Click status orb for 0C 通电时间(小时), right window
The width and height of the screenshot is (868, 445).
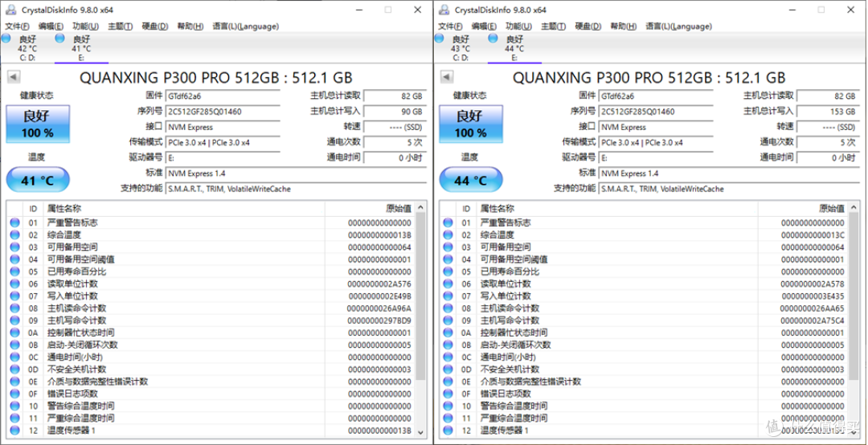[448, 357]
